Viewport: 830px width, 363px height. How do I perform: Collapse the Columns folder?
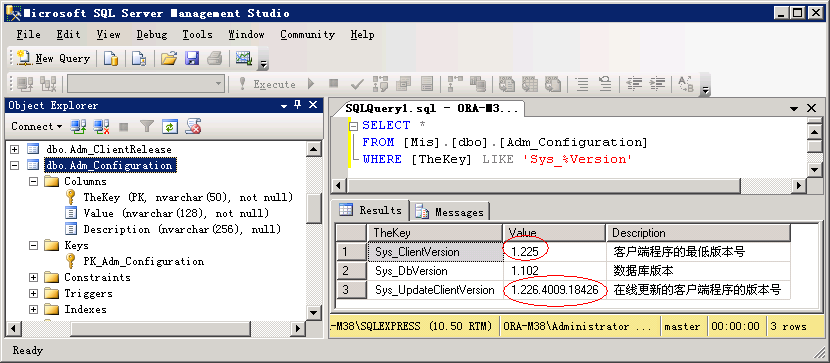33,182
